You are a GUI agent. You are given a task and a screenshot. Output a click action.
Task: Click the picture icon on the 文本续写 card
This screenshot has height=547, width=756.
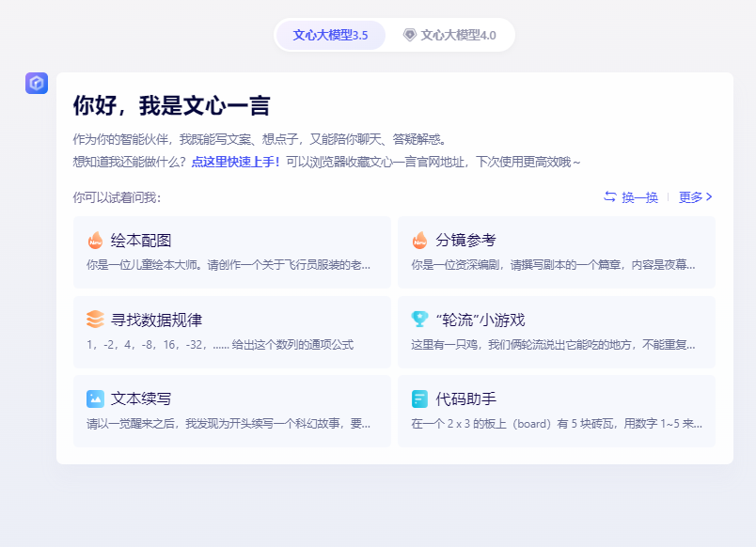(96, 399)
